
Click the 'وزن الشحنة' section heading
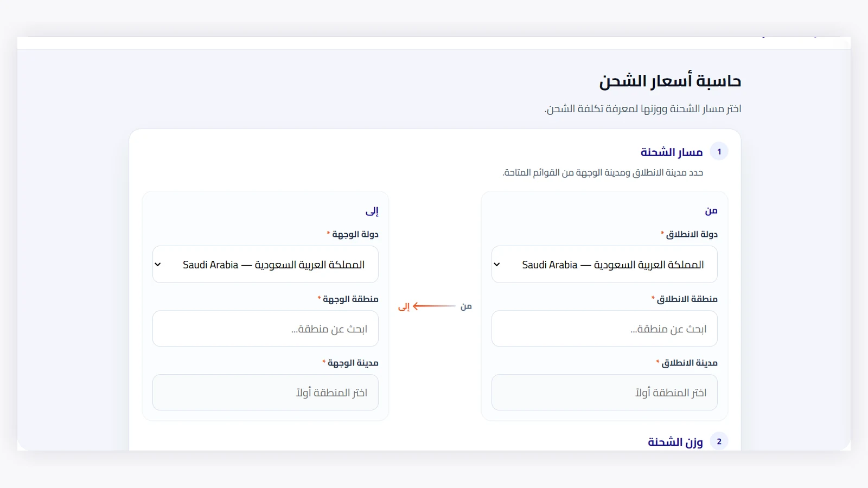[x=675, y=442]
